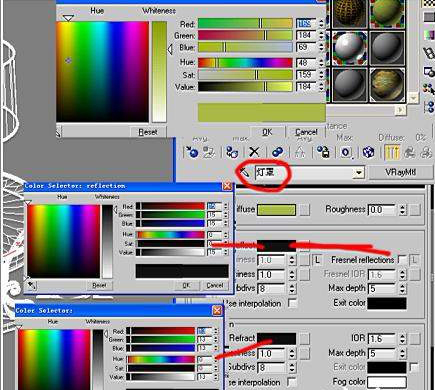
Task: Click the VRayMtl material type button
Action: [400, 172]
